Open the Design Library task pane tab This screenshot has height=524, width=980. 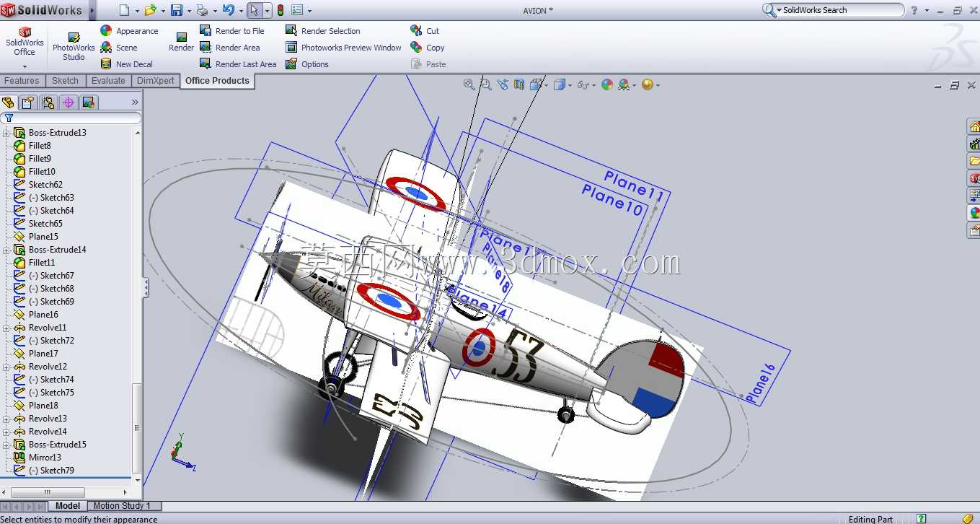click(974, 144)
